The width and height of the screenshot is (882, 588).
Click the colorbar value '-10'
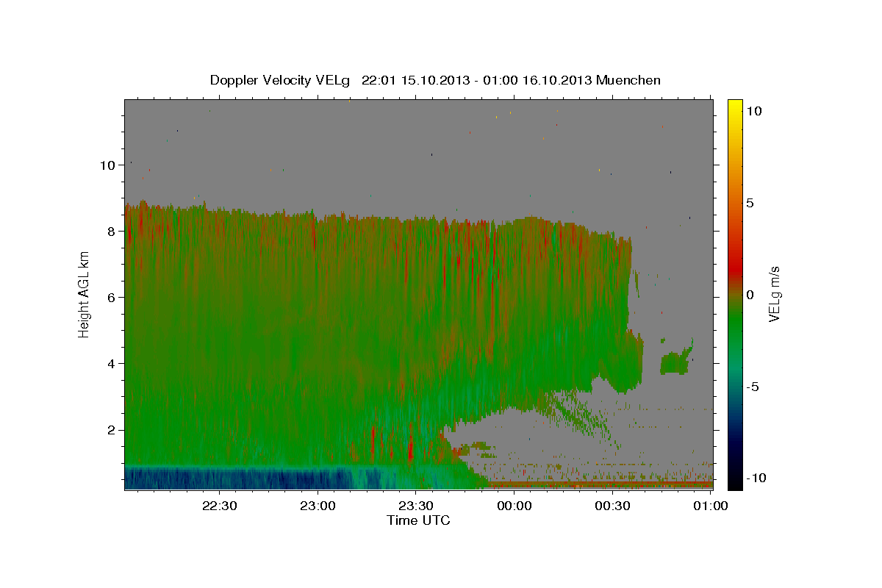(x=756, y=478)
